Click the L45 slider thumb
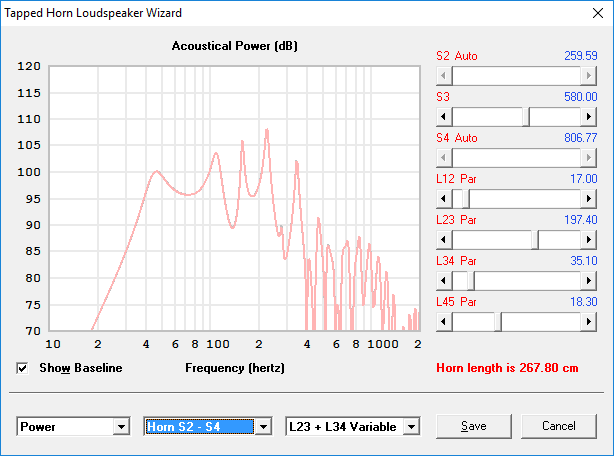614x456 pixels. (498, 322)
